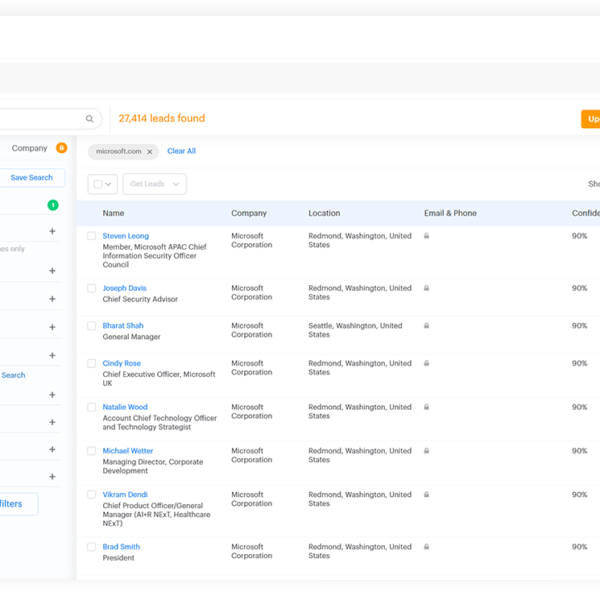Click the lock icon in Brad Smith's row

point(426,546)
